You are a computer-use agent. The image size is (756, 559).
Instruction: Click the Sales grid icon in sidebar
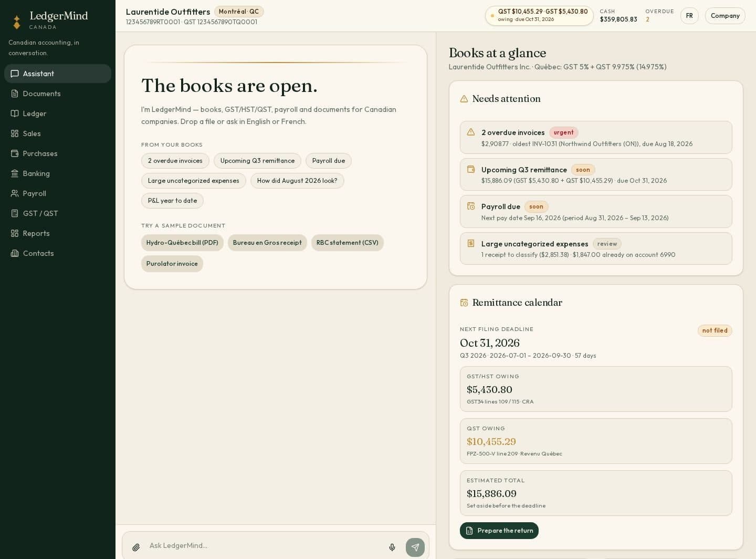(x=15, y=133)
